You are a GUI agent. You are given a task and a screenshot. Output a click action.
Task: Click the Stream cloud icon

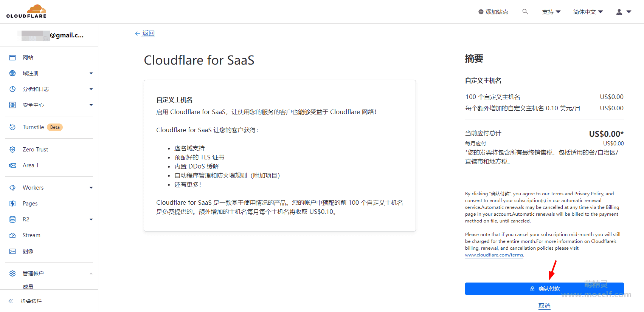(12, 235)
